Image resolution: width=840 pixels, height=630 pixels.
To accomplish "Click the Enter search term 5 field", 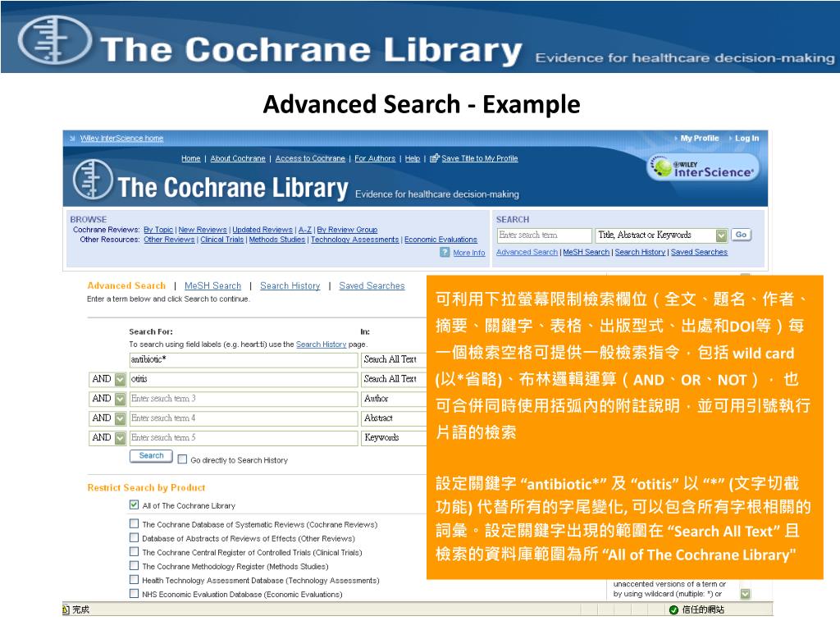I will click(244, 438).
